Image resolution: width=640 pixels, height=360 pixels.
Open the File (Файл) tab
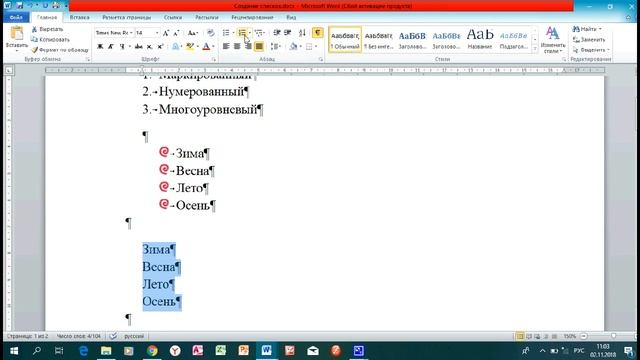(16, 18)
